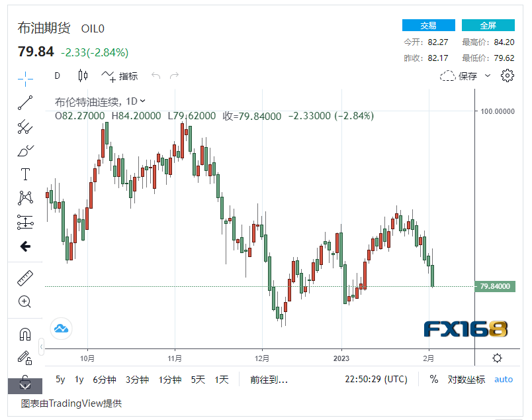This screenshot has height=420, width=532.
Task: Open the 前往到... go-to date dialog
Action: (269, 379)
